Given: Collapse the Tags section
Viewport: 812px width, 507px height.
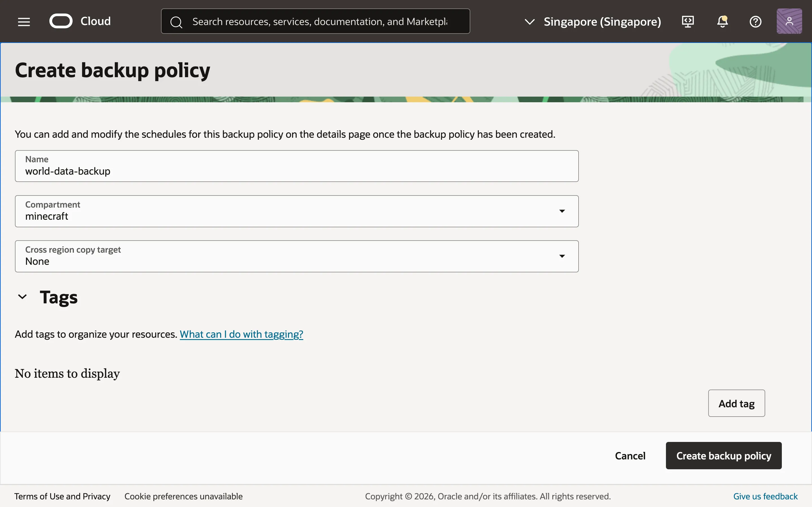Looking at the screenshot, I should [x=23, y=296].
